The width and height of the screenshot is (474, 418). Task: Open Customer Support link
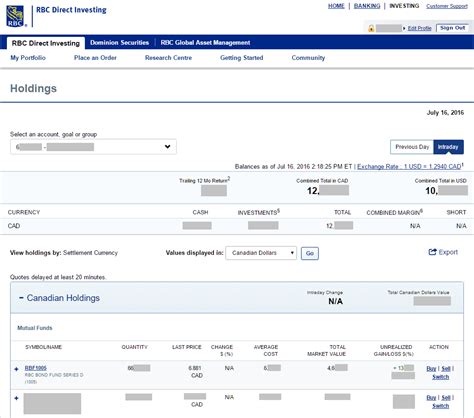[x=447, y=6]
